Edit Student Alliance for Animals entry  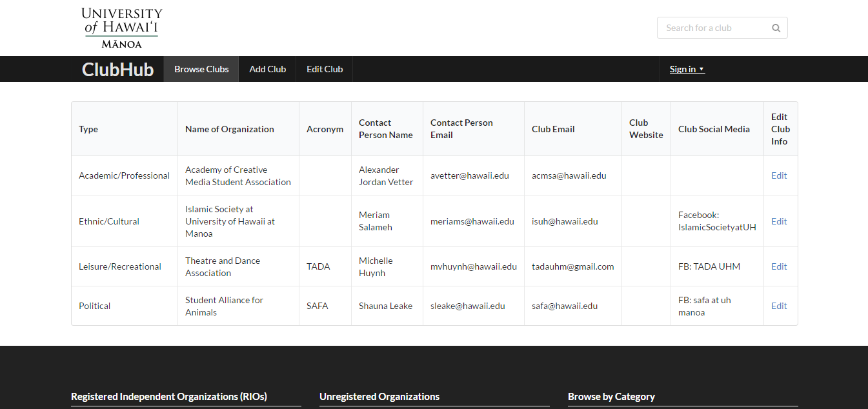coord(779,306)
